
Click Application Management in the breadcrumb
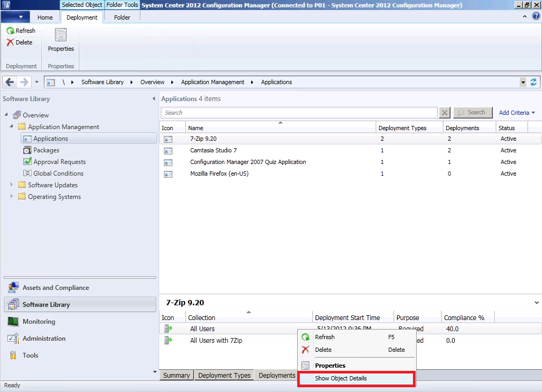[x=213, y=83]
